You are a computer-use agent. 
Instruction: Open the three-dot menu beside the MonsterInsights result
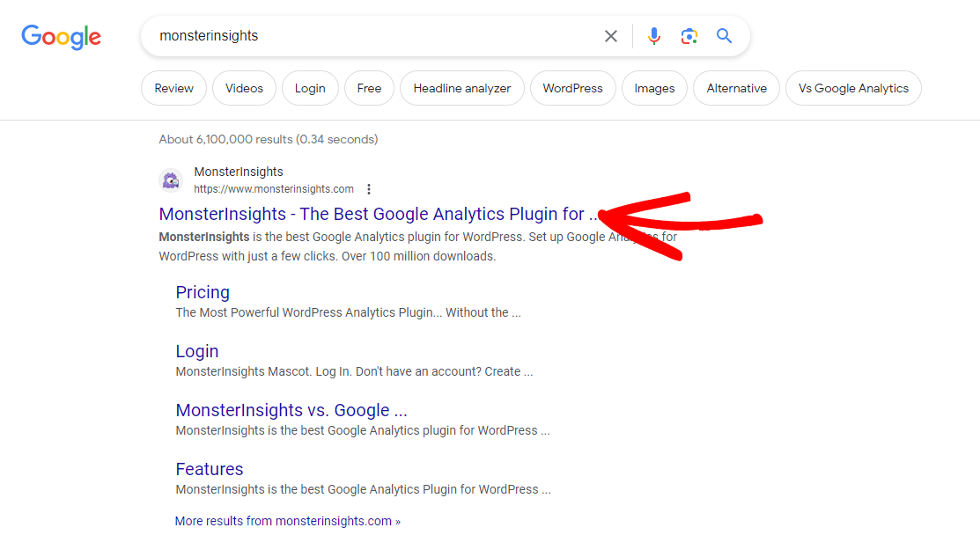pos(369,189)
